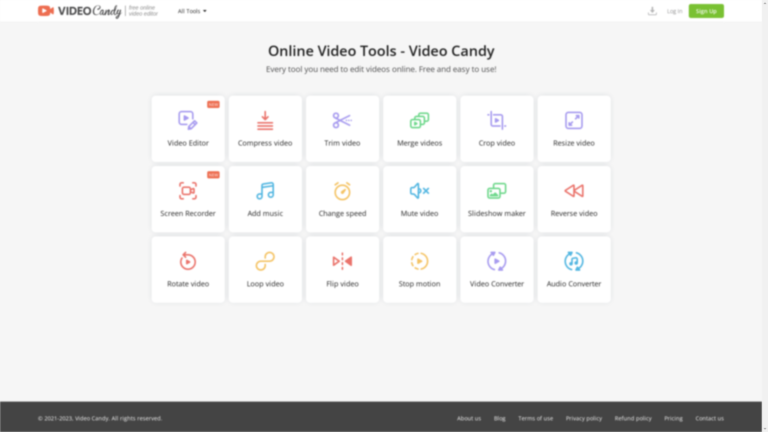This screenshot has height=432, width=768.
Task: Click the Video Candy camera logo
Action: pyautogui.click(x=46, y=11)
